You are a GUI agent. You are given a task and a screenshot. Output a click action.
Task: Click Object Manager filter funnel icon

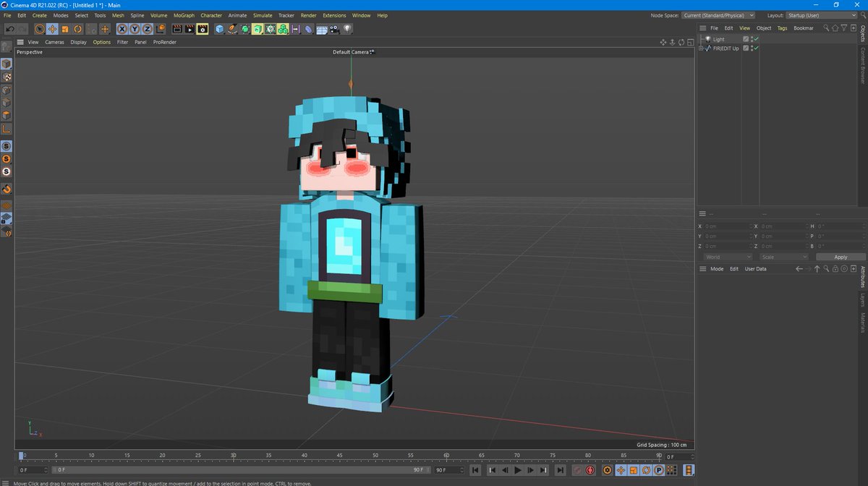click(843, 28)
